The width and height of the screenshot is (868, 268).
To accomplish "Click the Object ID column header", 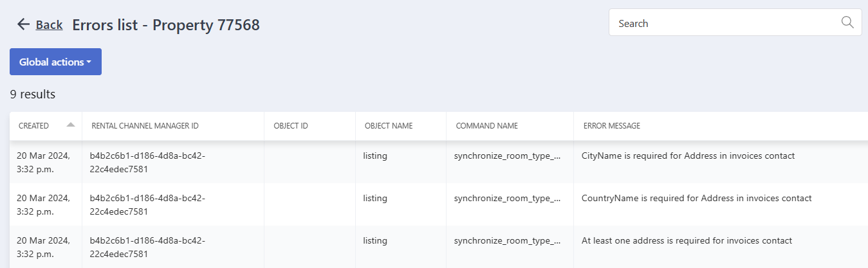I will (x=291, y=125).
